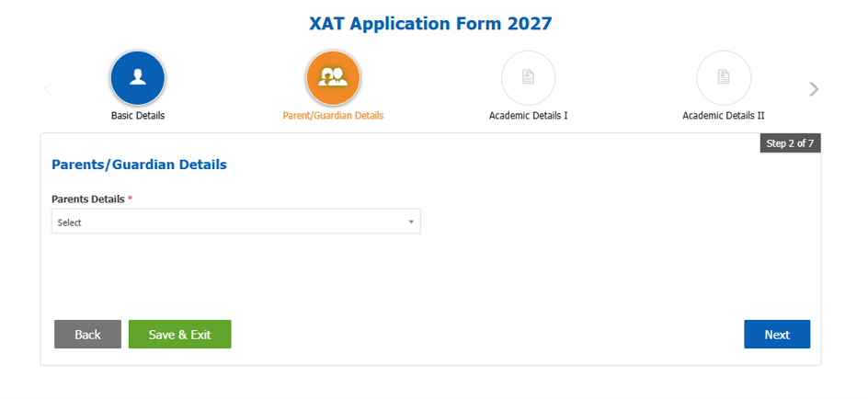Open the Academic Details I document icon
The width and height of the screenshot is (868, 399).
click(528, 78)
